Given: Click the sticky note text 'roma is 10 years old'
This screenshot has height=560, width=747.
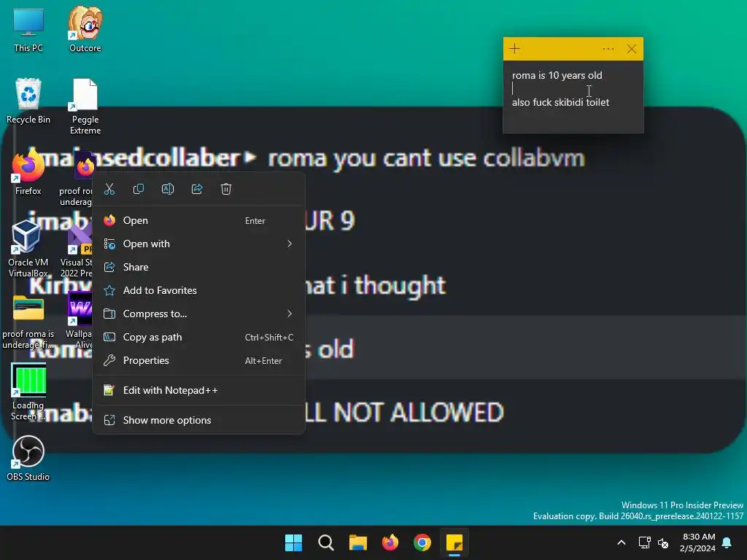Looking at the screenshot, I should [557, 75].
